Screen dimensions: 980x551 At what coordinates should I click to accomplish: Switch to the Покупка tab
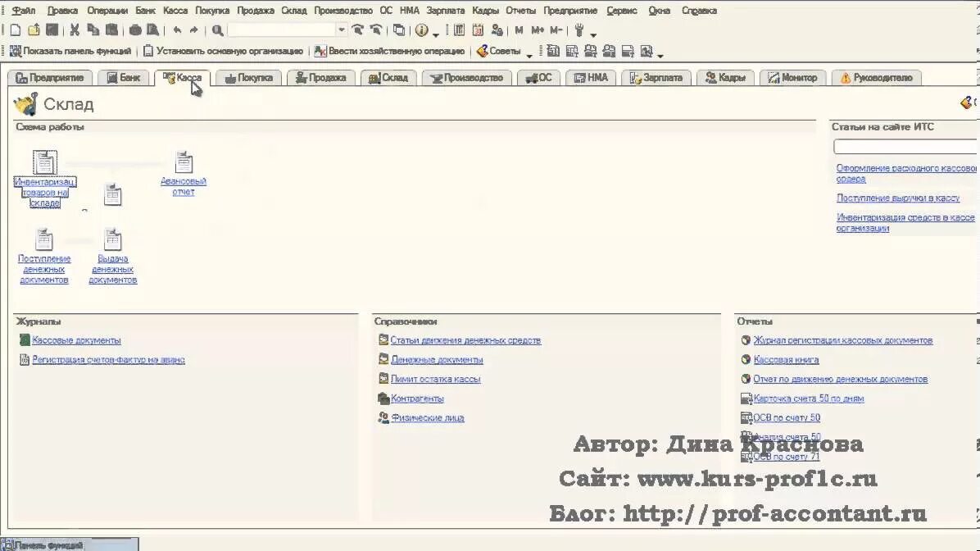click(248, 78)
